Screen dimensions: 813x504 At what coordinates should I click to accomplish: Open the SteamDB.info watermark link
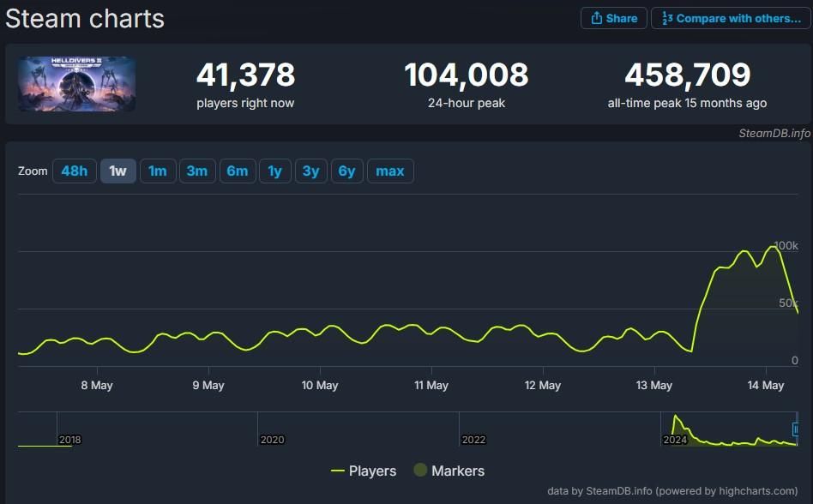pos(774,134)
